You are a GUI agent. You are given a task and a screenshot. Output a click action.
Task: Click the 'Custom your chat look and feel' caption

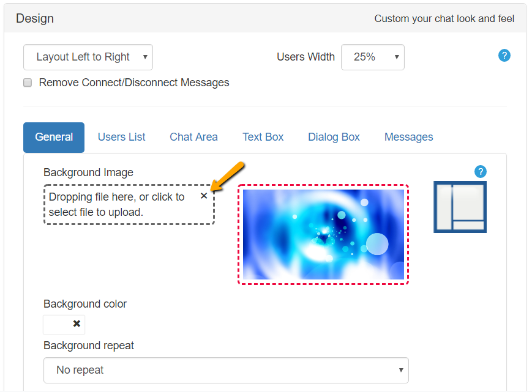(x=444, y=18)
